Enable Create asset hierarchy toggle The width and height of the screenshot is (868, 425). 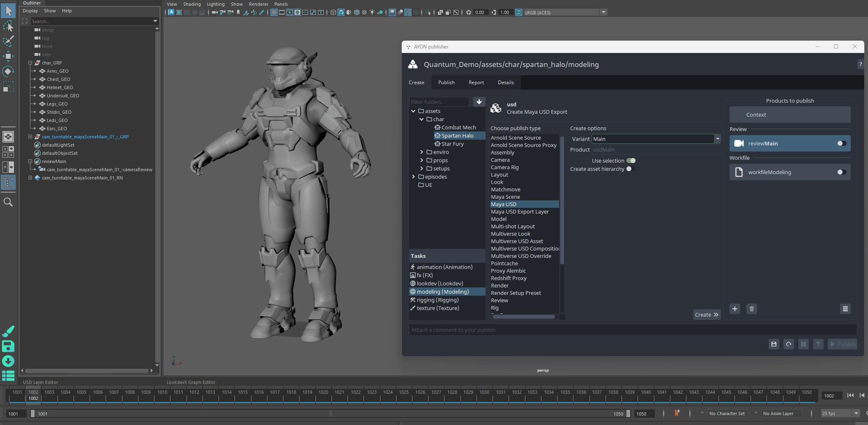[x=631, y=169]
